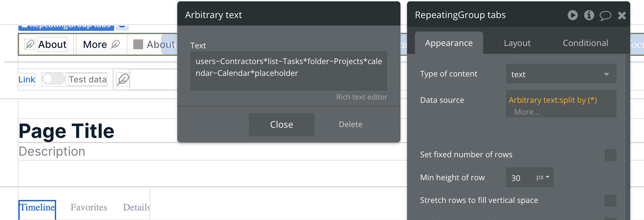This screenshot has width=644, height=220.
Task: Click More... in the Data source expression
Action: coord(526,112)
